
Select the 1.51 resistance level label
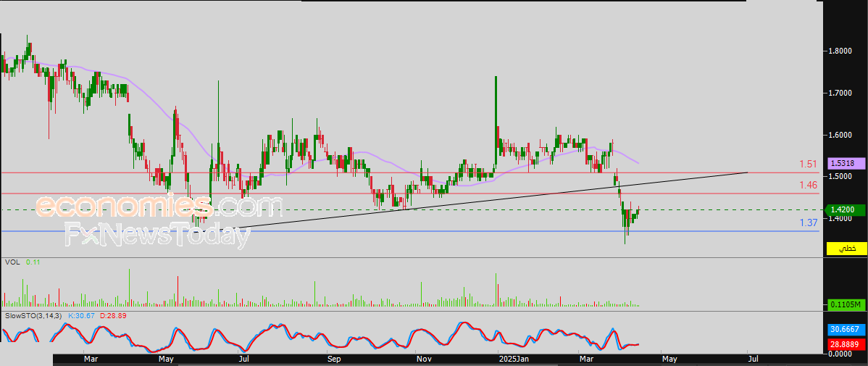click(x=809, y=165)
